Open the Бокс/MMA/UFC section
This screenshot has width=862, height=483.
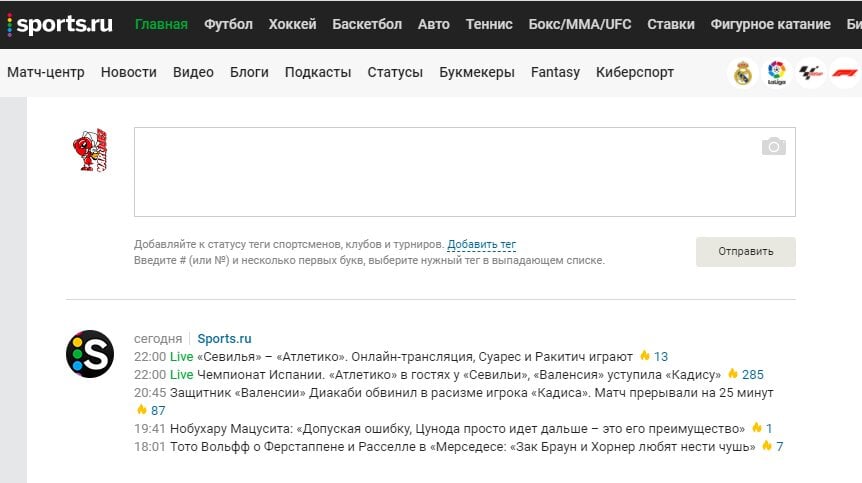click(x=580, y=24)
